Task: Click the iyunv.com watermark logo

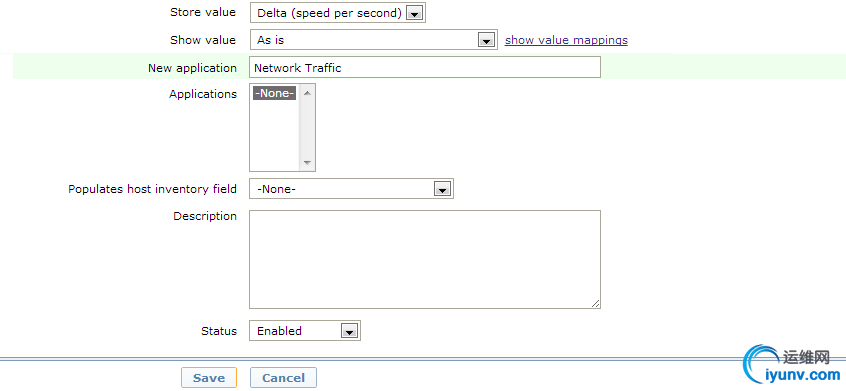Action: 793,366
